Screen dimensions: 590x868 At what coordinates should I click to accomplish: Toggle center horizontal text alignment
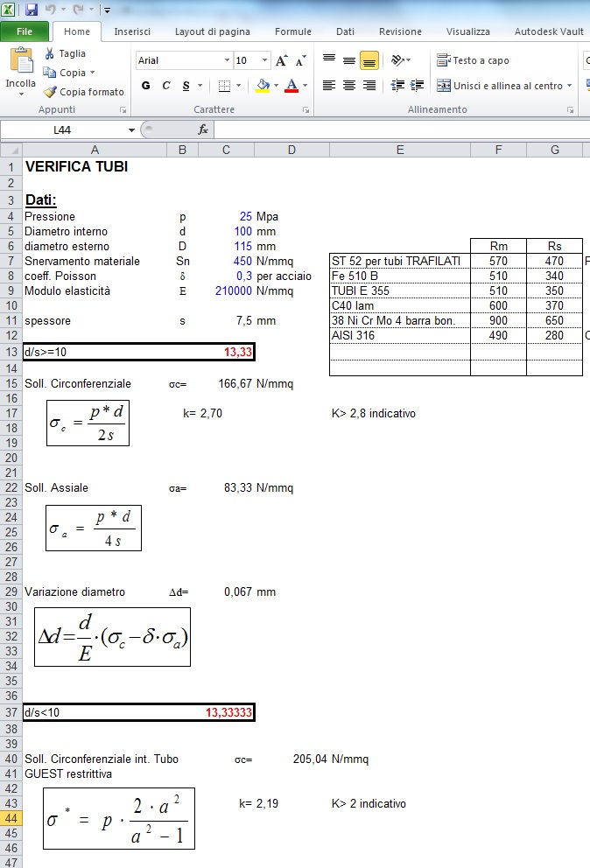pos(349,86)
